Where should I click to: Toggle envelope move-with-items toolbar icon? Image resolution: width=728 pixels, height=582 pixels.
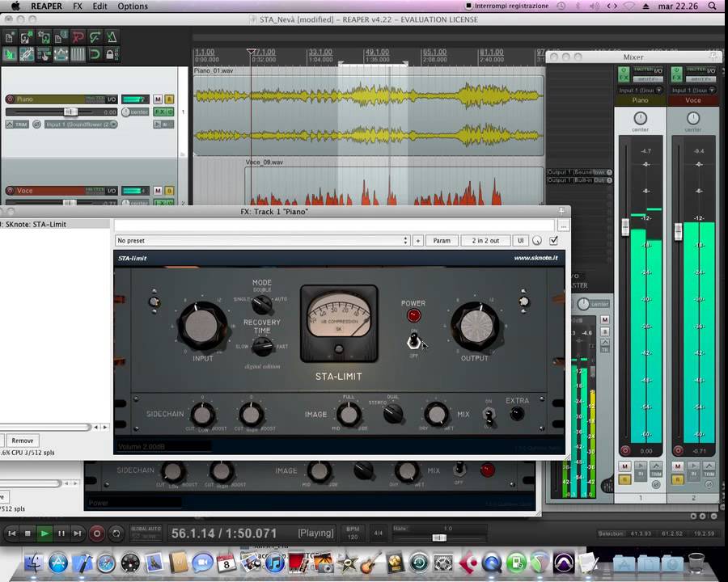(61, 54)
